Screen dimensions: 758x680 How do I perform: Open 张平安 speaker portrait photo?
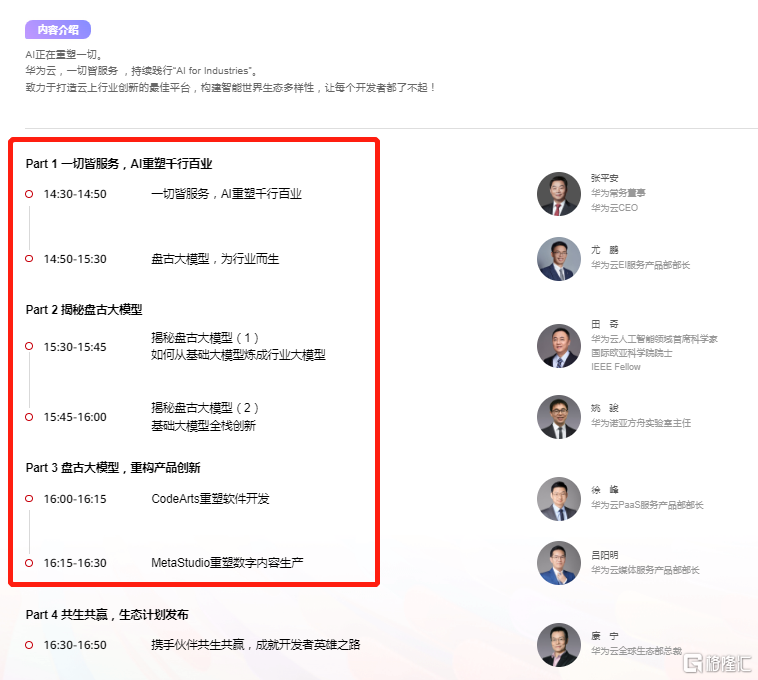coord(559,194)
